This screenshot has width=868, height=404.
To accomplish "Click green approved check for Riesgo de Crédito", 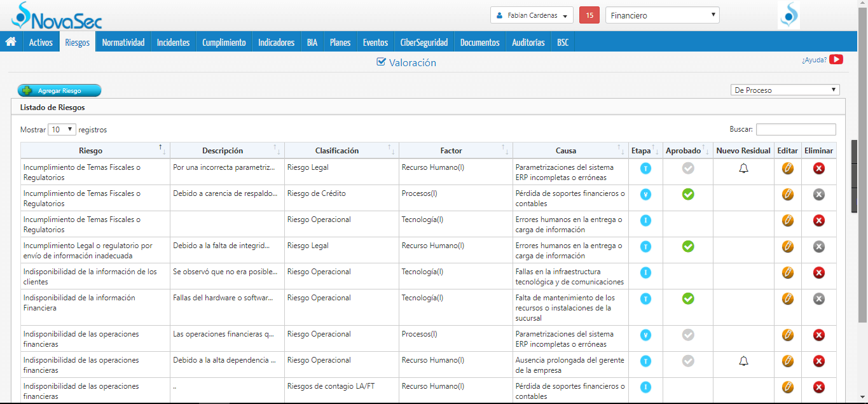I will 688,194.
